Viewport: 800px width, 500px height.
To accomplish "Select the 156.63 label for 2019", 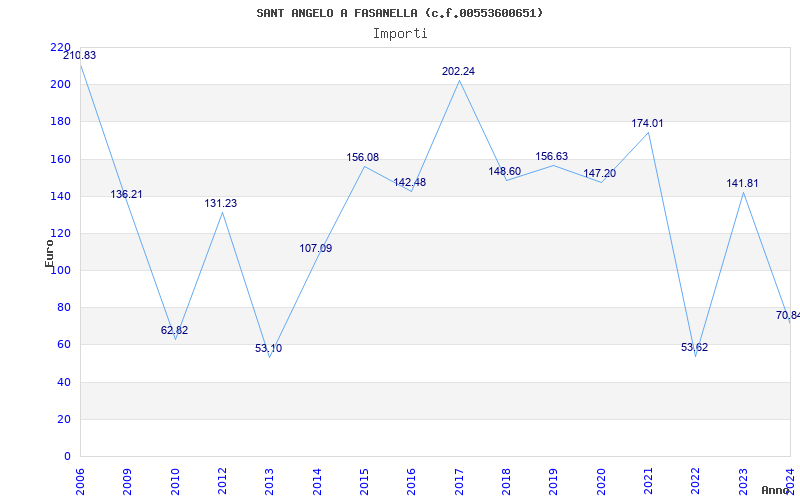I will pyautogui.click(x=552, y=157).
